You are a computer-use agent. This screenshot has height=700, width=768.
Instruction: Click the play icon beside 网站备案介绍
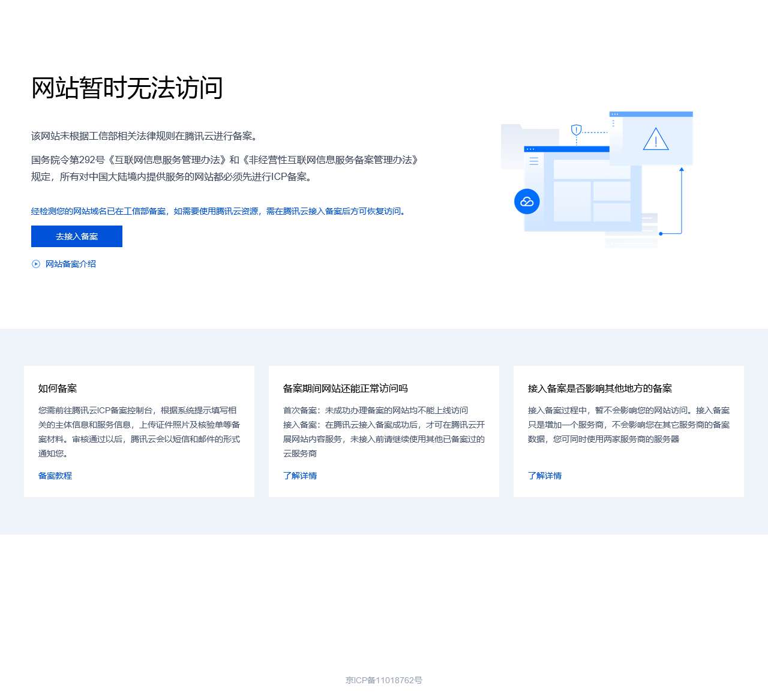pos(36,264)
